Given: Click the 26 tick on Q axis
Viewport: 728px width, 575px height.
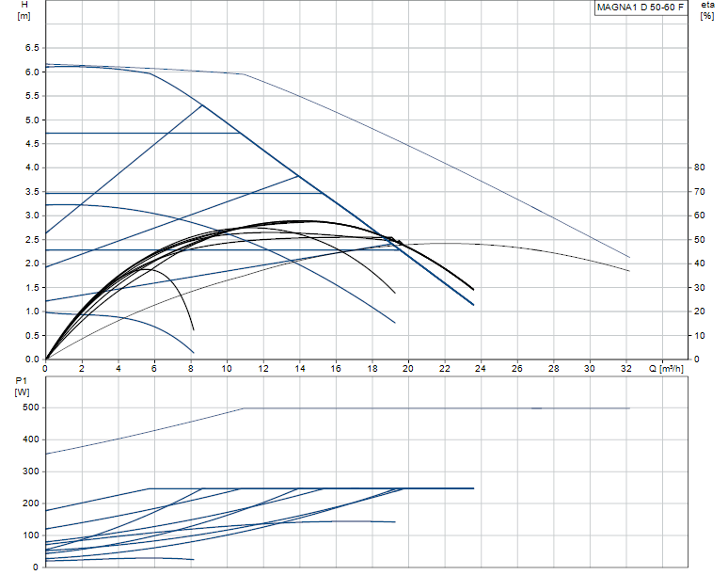Looking at the screenshot, I should click(x=516, y=368).
